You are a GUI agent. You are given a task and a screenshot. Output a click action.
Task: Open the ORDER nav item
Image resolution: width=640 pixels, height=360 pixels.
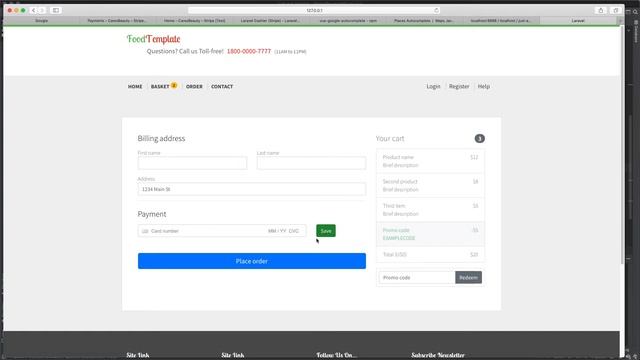(194, 87)
